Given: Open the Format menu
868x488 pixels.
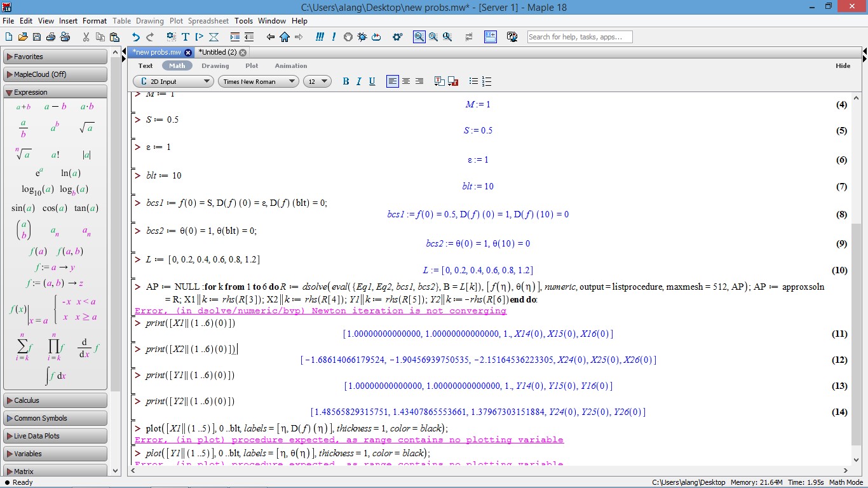Looking at the screenshot, I should click(x=95, y=21).
